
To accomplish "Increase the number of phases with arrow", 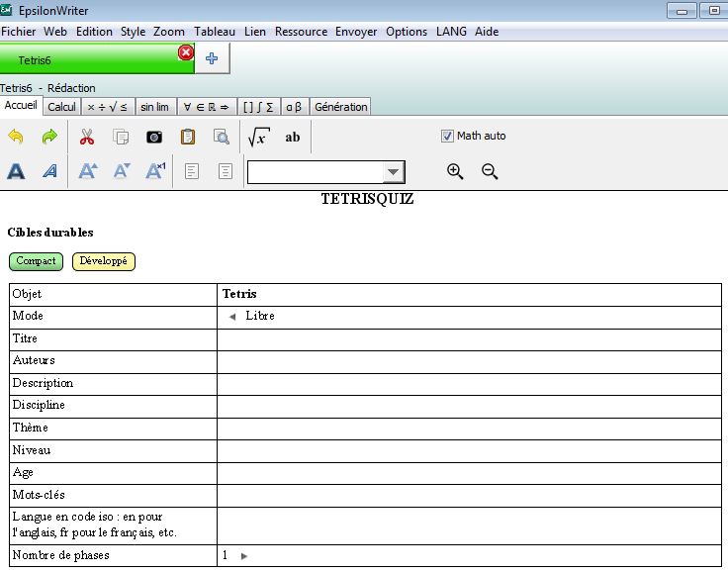I will (244, 556).
